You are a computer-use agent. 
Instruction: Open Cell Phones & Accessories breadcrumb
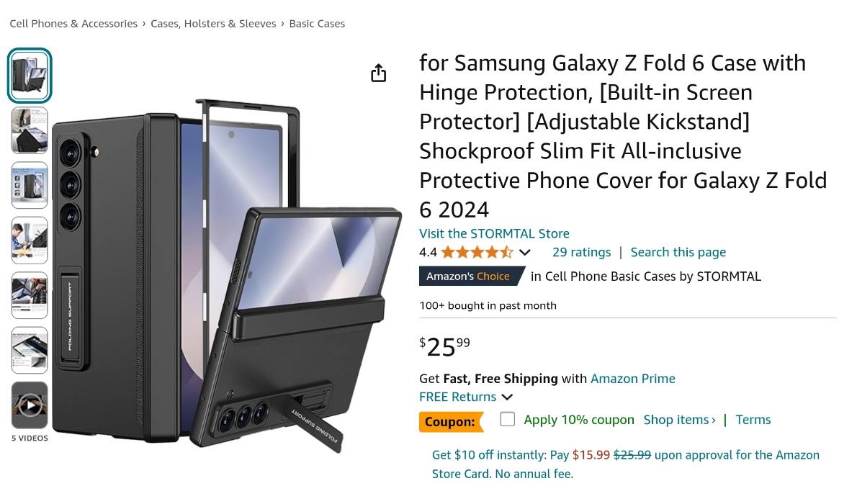point(73,24)
